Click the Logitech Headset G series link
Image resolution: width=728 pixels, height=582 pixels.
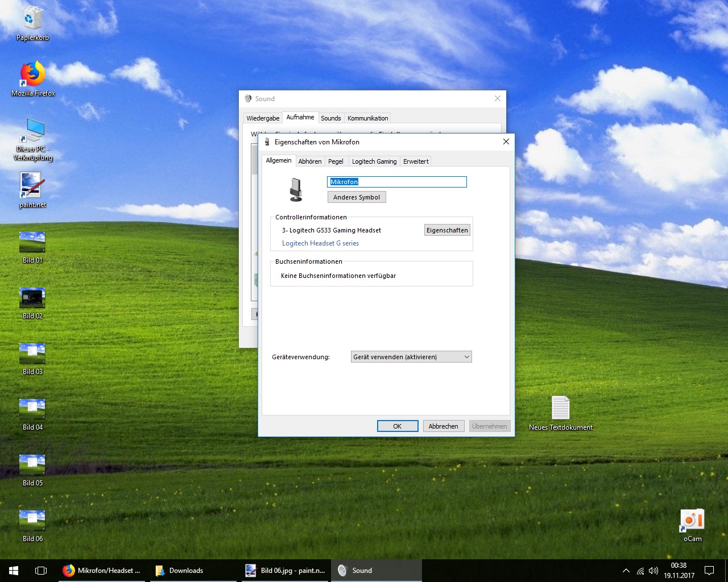pyautogui.click(x=320, y=243)
